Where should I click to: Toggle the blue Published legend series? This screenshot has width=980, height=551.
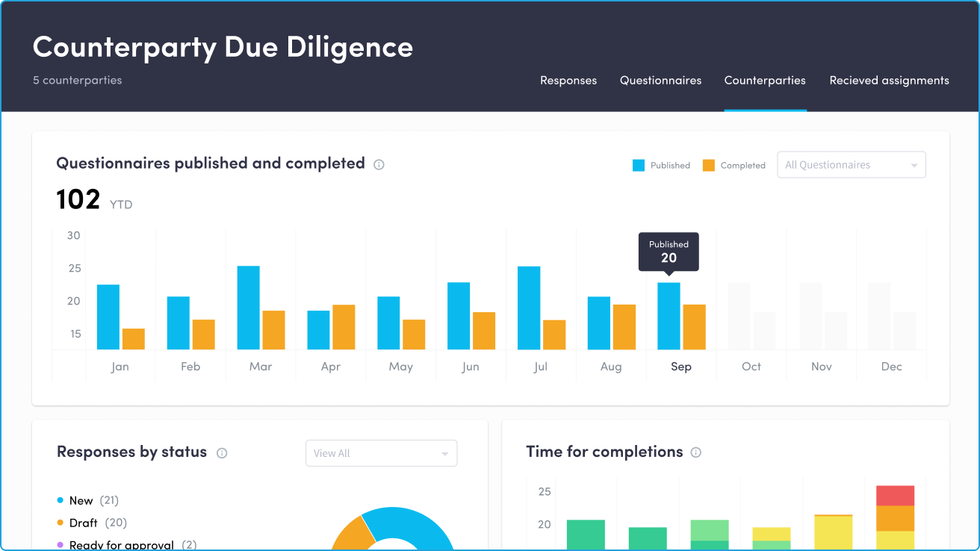coord(661,166)
